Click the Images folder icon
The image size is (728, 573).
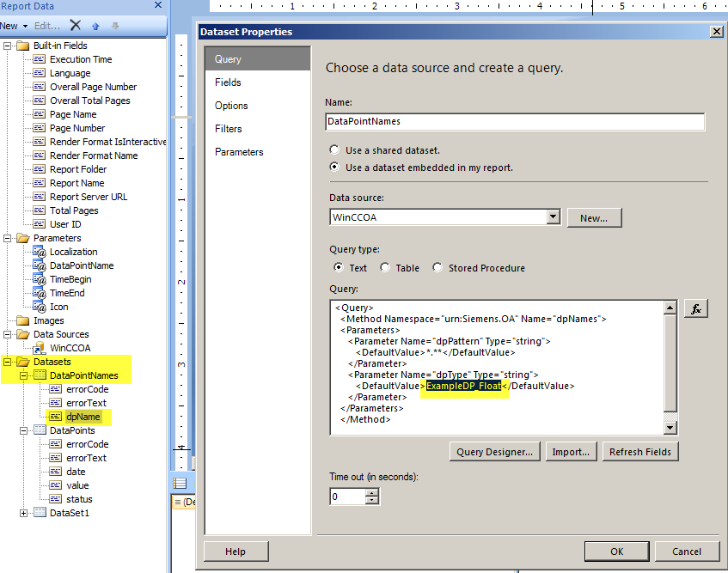click(22, 320)
